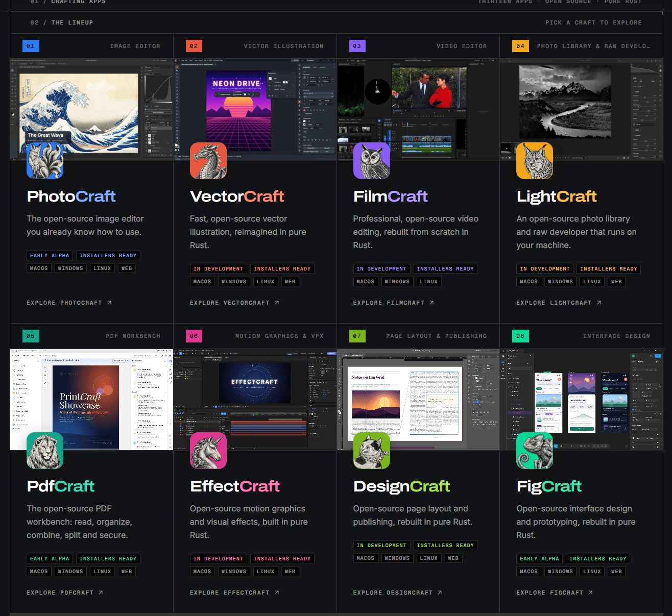Image resolution: width=672 pixels, height=616 pixels.
Task: Click the PhotoCraft fox app icon
Action: click(x=45, y=161)
